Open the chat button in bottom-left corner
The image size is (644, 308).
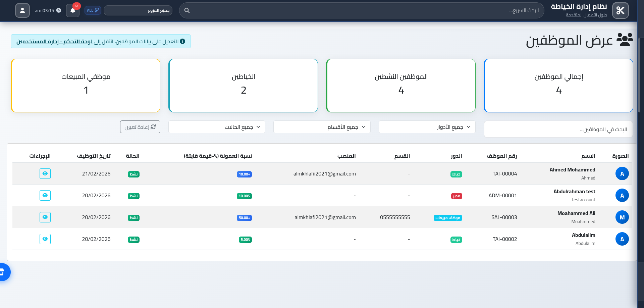[5, 272]
